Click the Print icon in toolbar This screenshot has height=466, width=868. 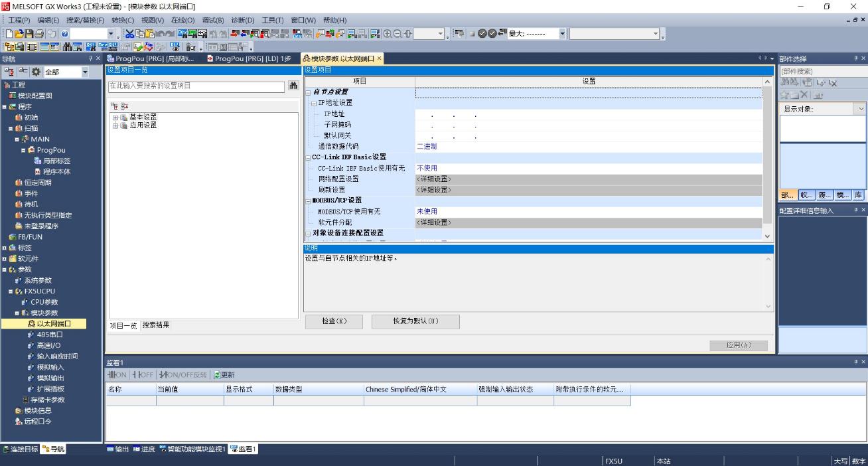[x=40, y=33]
